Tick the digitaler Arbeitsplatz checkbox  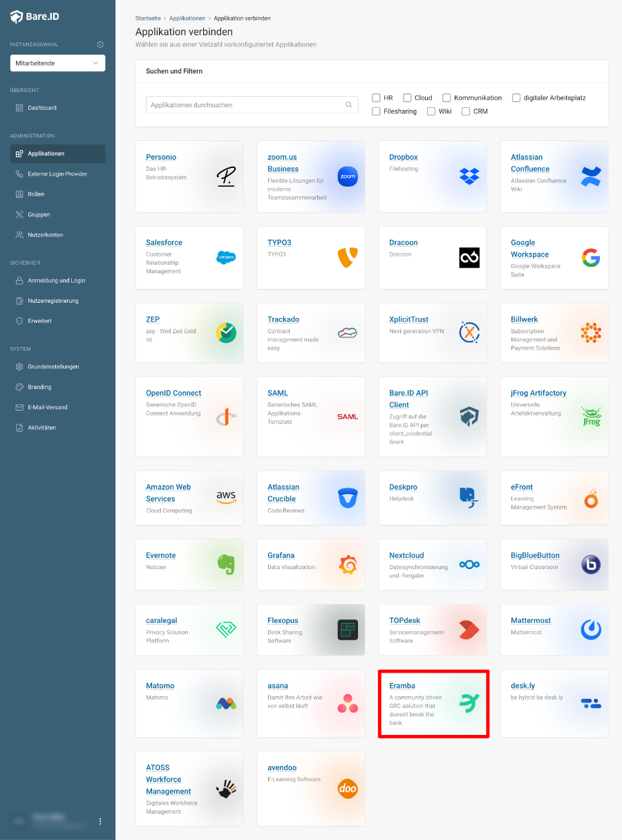click(x=516, y=97)
